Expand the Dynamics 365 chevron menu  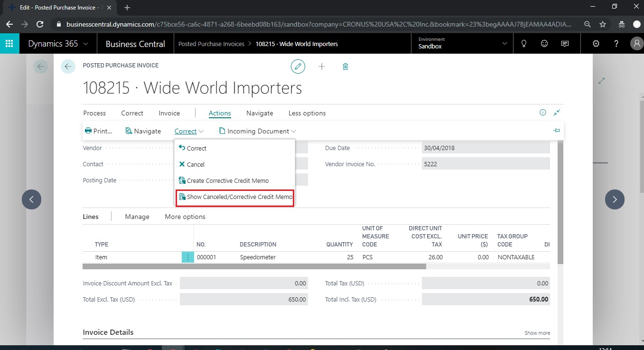pyautogui.click(x=85, y=44)
